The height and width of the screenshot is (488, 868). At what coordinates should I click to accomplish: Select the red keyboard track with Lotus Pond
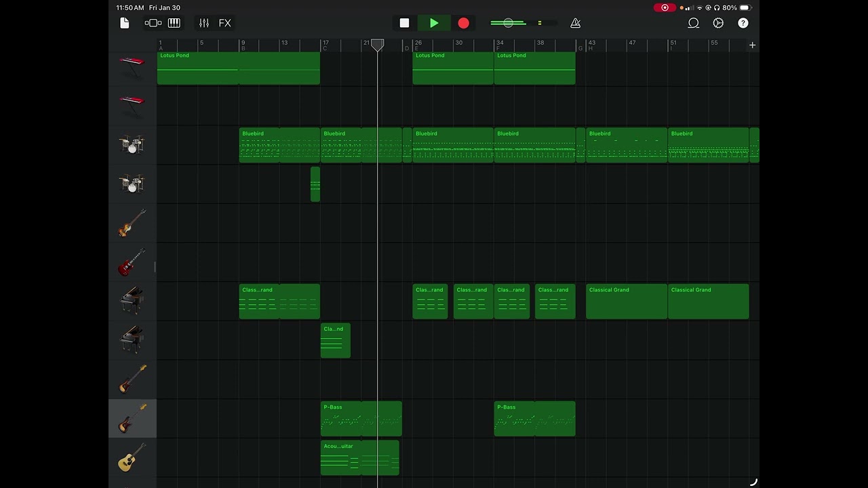tap(132, 66)
